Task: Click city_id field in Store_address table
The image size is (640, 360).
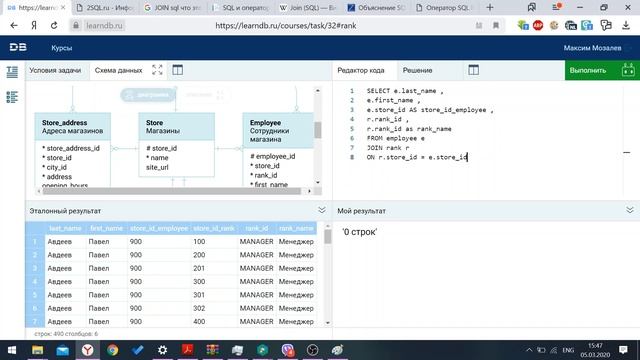Action: tap(55, 167)
